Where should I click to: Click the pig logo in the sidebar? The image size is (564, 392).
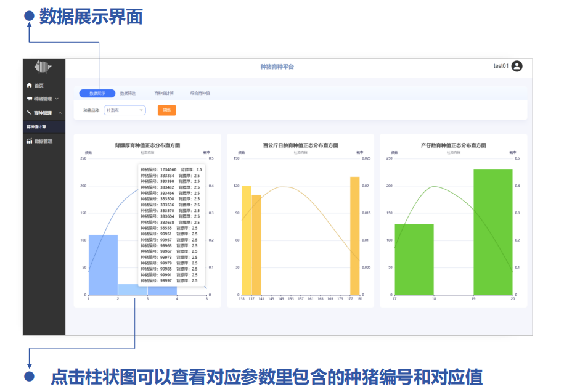tap(43, 67)
